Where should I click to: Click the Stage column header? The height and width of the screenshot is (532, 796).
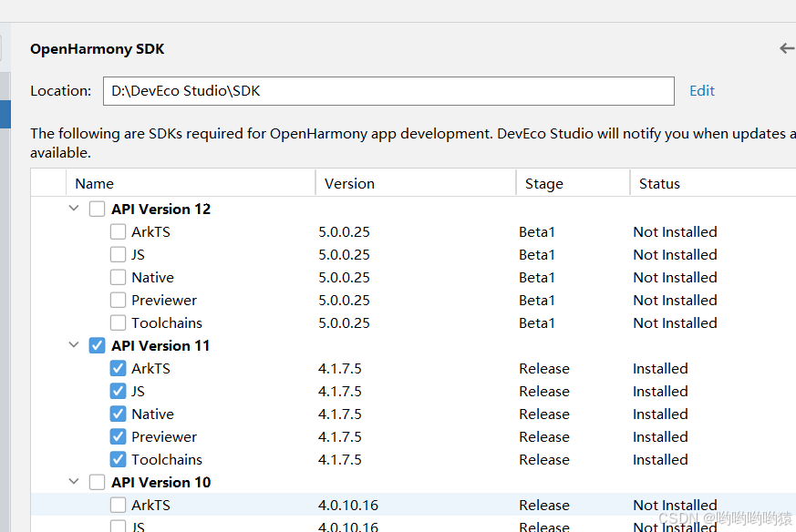pos(544,184)
